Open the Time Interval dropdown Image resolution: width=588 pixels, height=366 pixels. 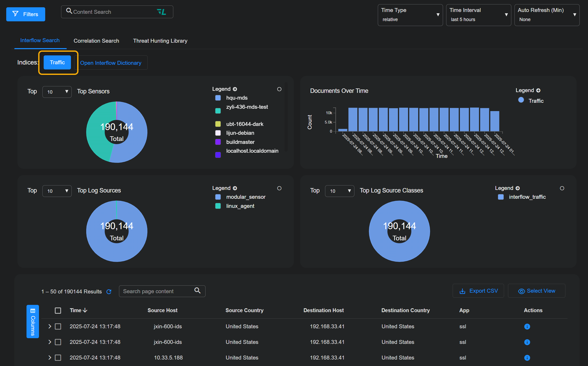pyautogui.click(x=478, y=15)
